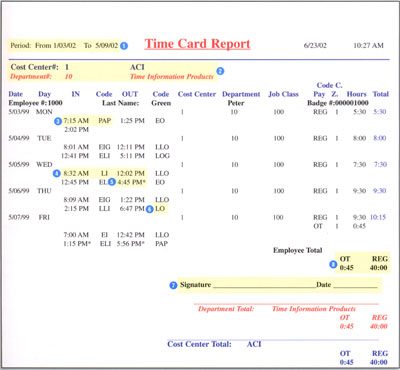Click the Signature line field
Image resolution: width=400 pixels, height=370 pixels.
point(264,285)
